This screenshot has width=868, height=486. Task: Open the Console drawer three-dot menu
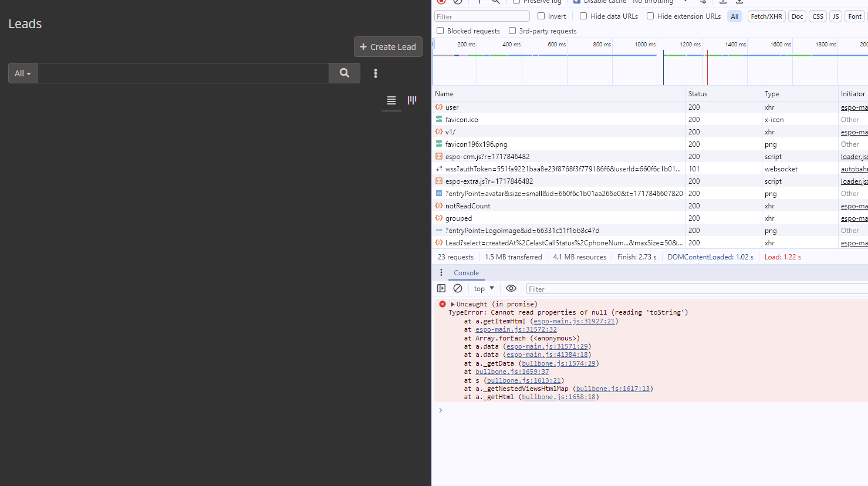(441, 272)
